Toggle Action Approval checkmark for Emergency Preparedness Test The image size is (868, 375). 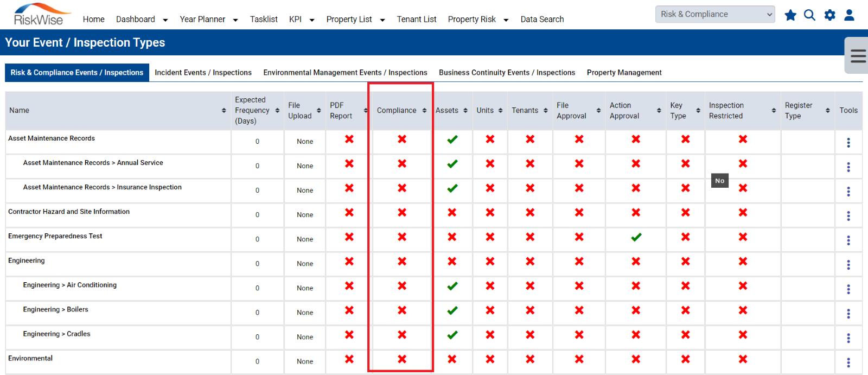point(636,237)
